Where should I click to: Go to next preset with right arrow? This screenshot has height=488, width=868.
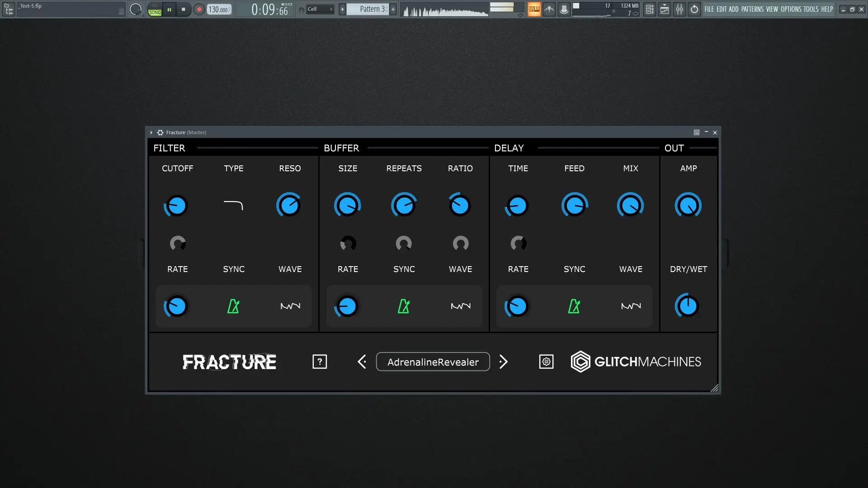pyautogui.click(x=503, y=361)
